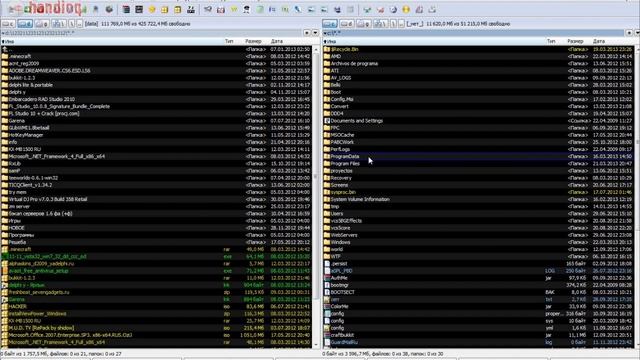Viewport: 640px width, 360px height.
Task: Click the purple toolbar icon after the smiley
Action: pos(419,9)
